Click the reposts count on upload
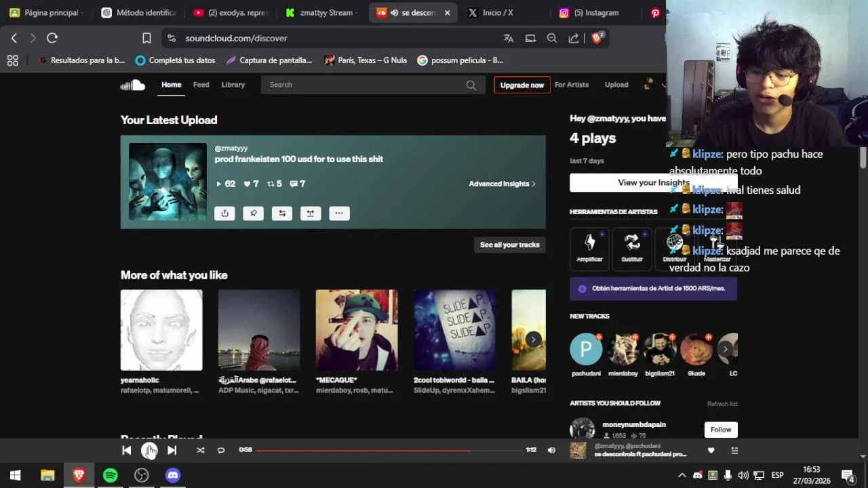Image resolution: width=868 pixels, height=488 pixels. pos(274,184)
